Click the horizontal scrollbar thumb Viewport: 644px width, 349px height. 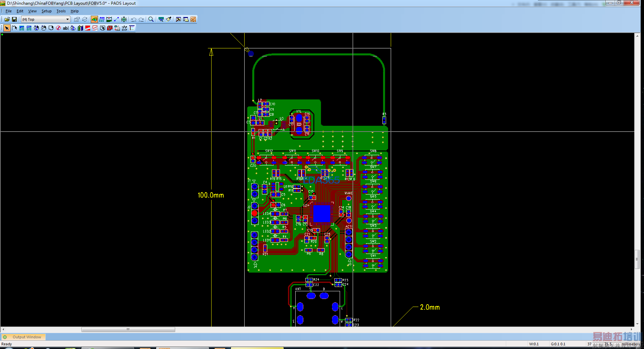[128, 329]
